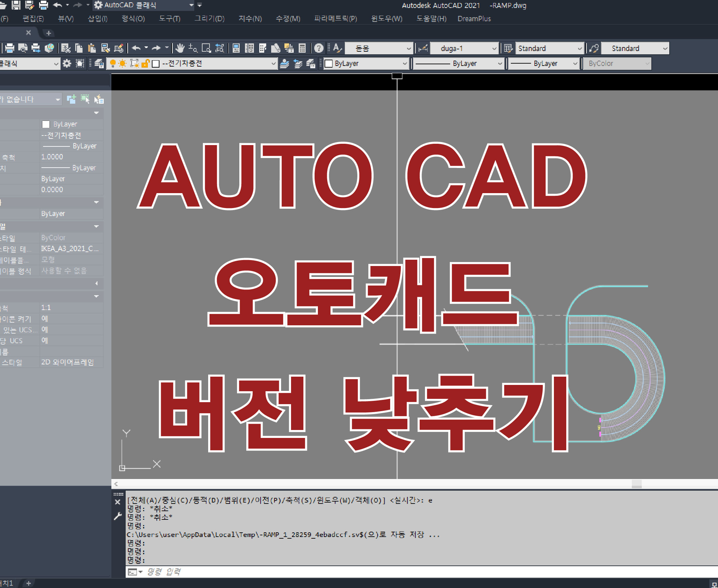Open Layer Properties Manager icon
The image size is (718, 588).
pos(99,63)
